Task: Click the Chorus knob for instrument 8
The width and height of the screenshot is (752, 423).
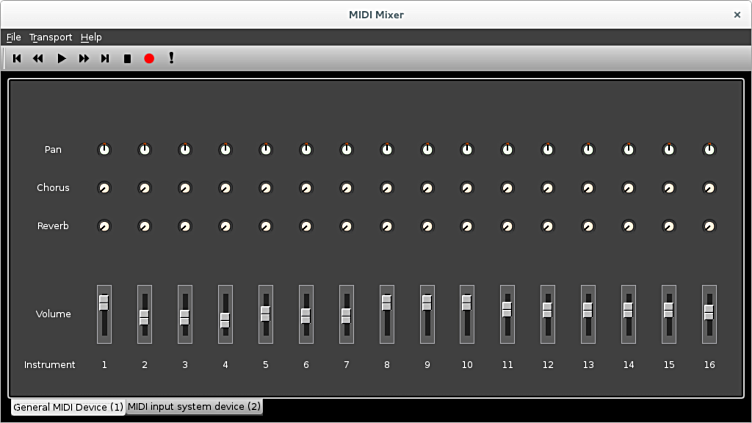Action: 387,188
